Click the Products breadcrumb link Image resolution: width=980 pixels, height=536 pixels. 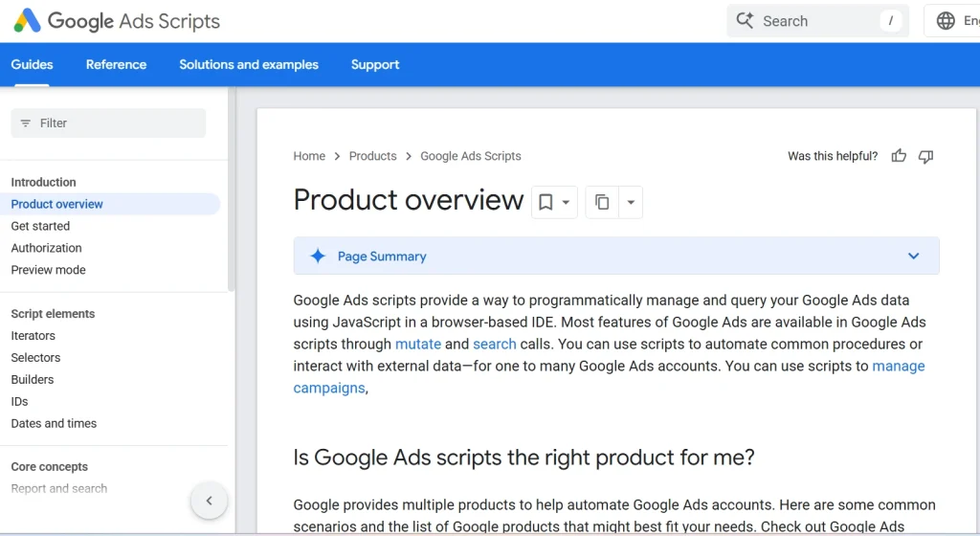tap(372, 156)
